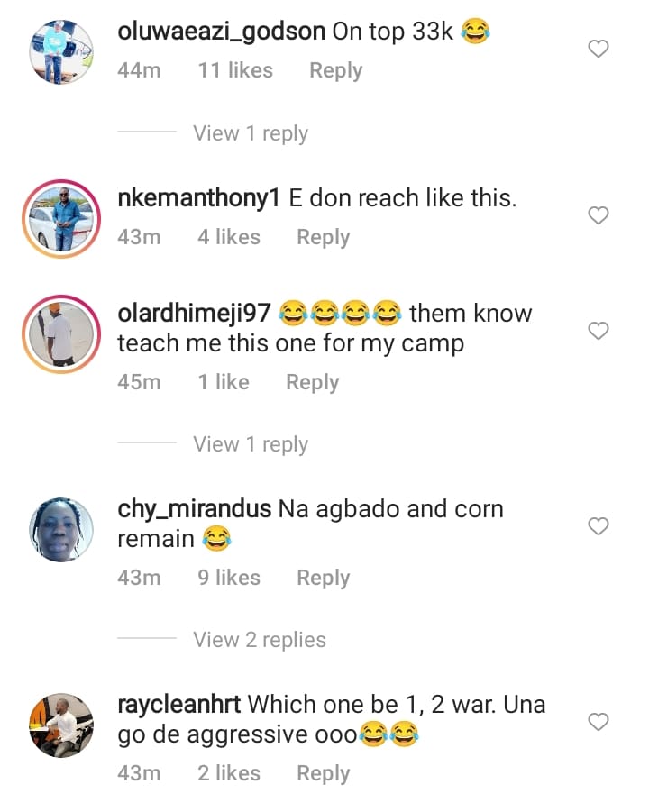Open oluwaeazi_godson's profile picture
649x812 pixels.
61,51
